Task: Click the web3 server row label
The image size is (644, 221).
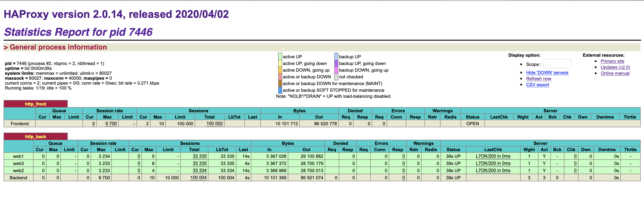Action: point(18,163)
